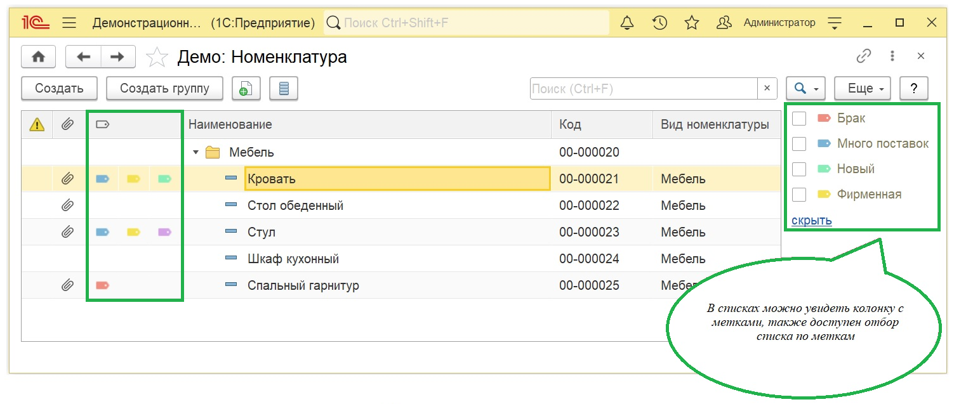Click the скрыть link
980x416 pixels.
[x=811, y=220]
